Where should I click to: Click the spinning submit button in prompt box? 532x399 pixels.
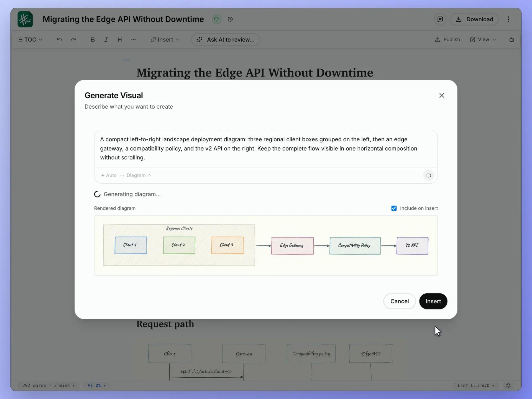coord(429,175)
